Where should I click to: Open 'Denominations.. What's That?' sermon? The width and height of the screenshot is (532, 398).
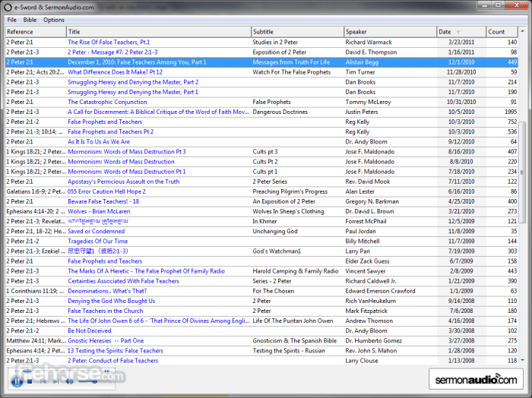[107, 291]
